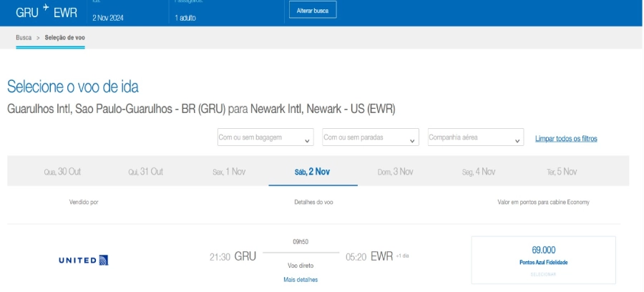This screenshot has height=292, width=644.
Task: Choose the Sex, 1 Nov date tab
Action: point(229,172)
